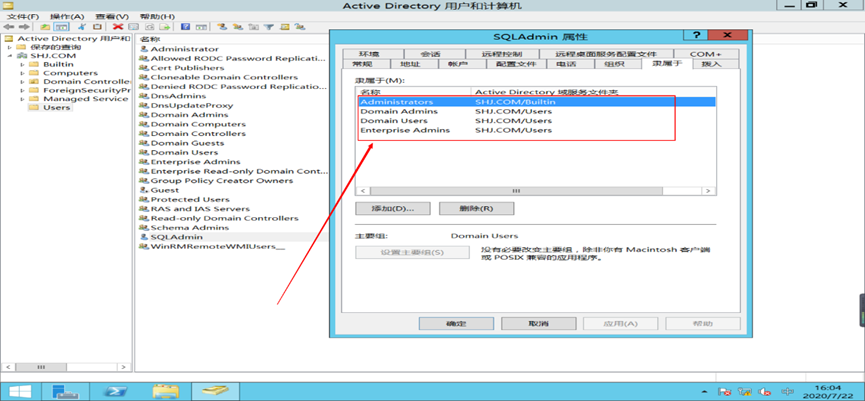This screenshot has width=865, height=401.
Task: Click Add to group toolbar icon
Action: tap(300, 26)
